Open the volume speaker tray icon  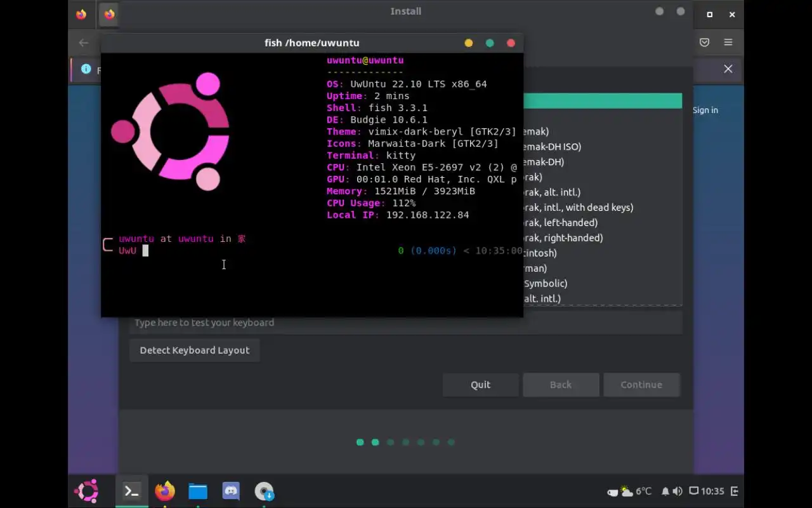[678, 491]
